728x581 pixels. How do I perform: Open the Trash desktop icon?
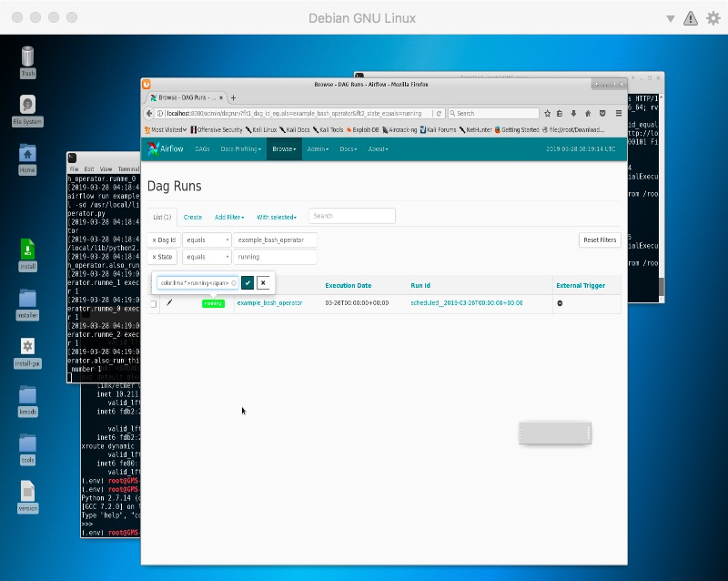28,62
